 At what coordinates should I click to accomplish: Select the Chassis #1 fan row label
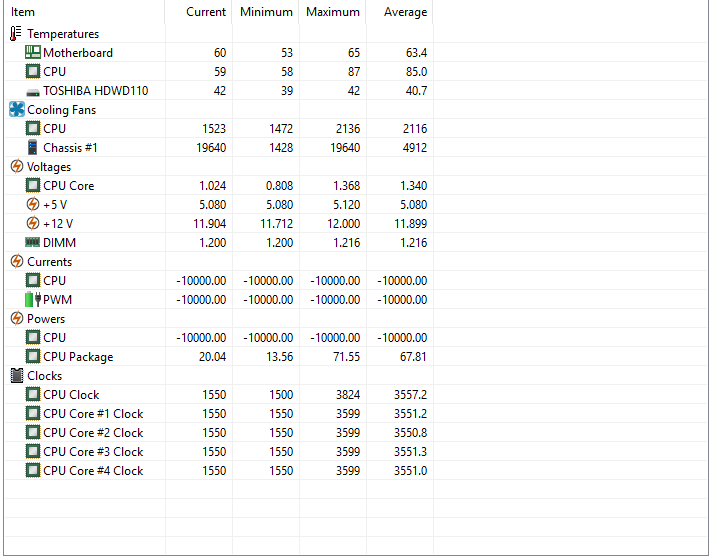tap(70, 148)
